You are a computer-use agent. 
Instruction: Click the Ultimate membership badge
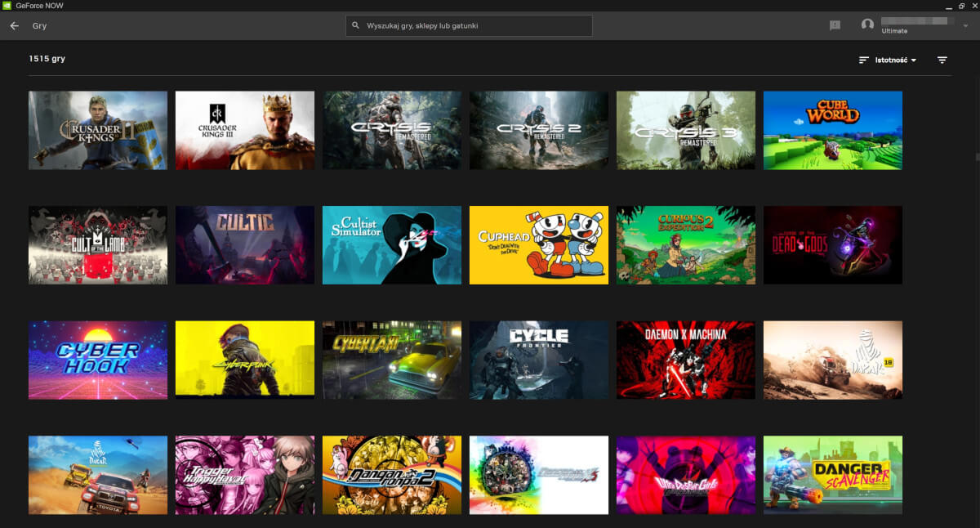pos(896,31)
